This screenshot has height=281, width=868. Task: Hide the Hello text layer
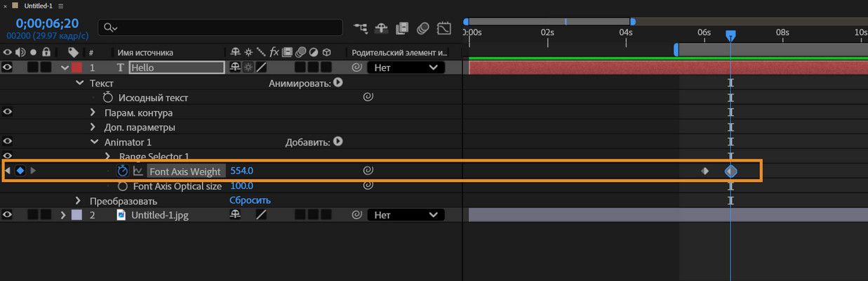click(x=8, y=67)
